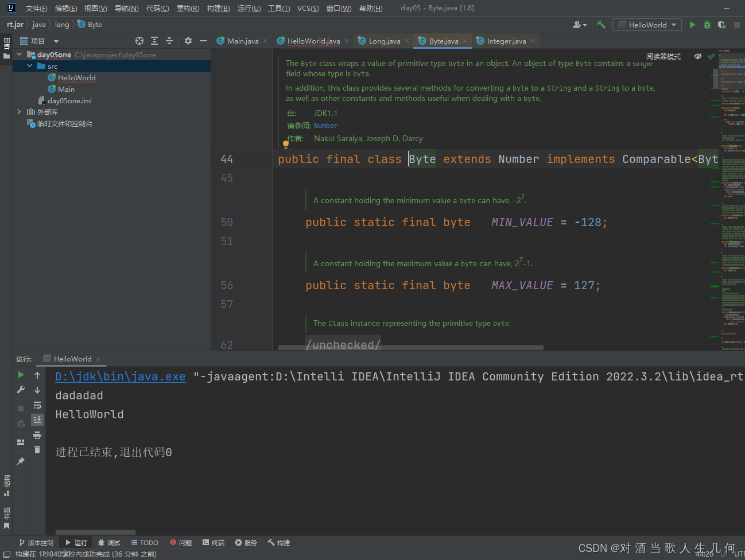
Task: Toggle scroll to end in the run console
Action: [x=37, y=420]
